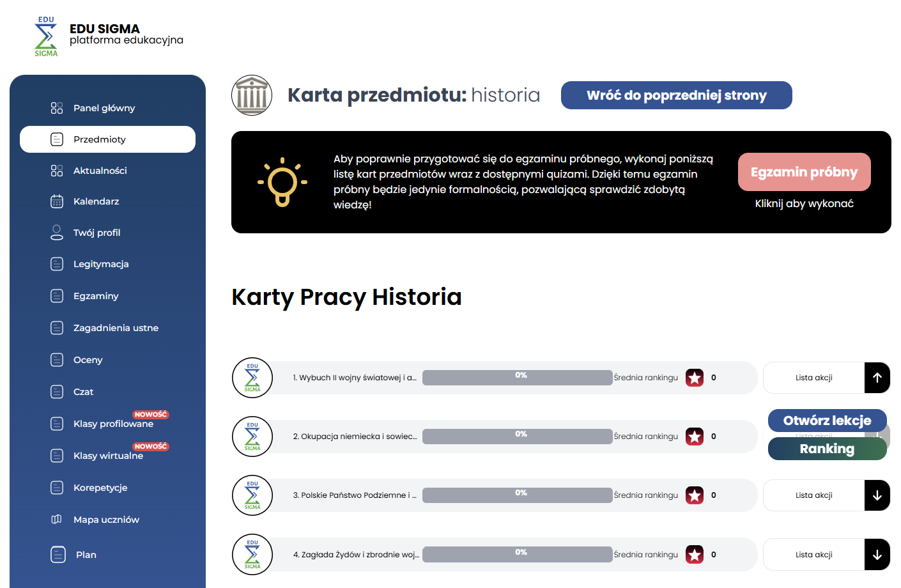This screenshot has width=901, height=588.
Task: Open Klasy wirtualne from the sidebar
Action: click(x=108, y=456)
